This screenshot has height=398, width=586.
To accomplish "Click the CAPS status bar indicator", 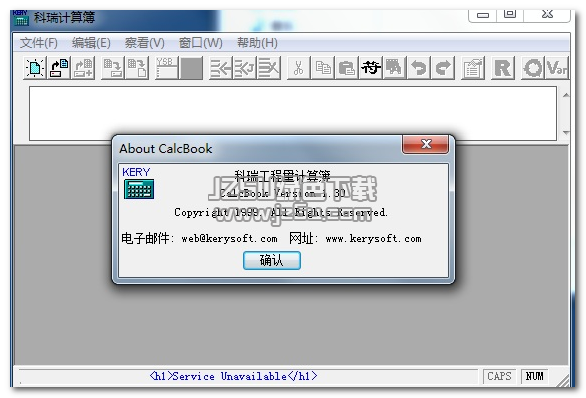I will (x=499, y=376).
